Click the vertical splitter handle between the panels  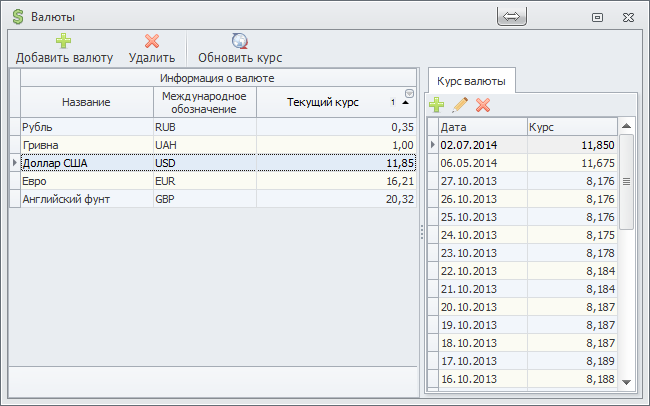coord(421,232)
